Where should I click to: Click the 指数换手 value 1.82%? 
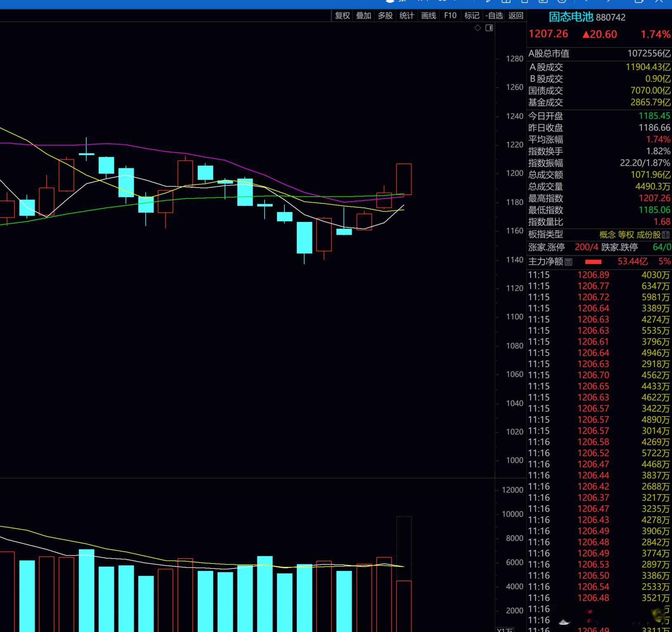click(x=658, y=151)
